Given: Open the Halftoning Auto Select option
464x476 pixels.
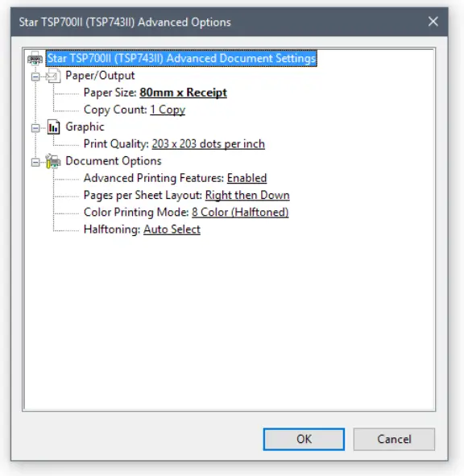Looking at the screenshot, I should click(x=172, y=230).
